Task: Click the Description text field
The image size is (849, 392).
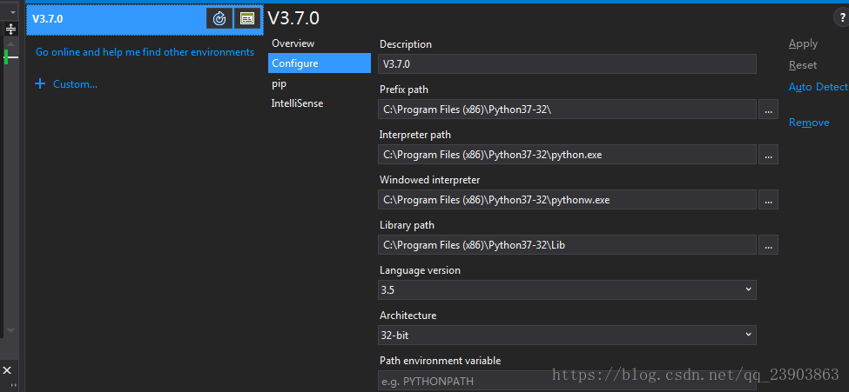Action: (x=567, y=64)
